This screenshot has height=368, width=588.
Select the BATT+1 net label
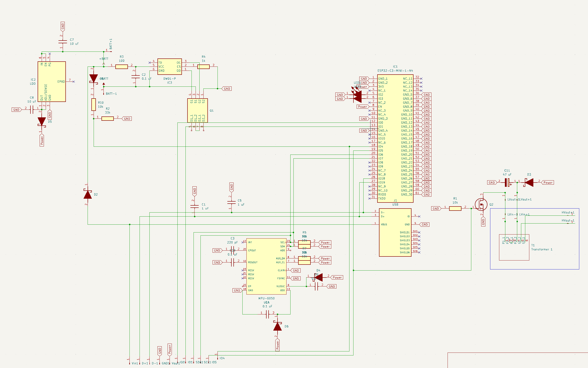111,44
